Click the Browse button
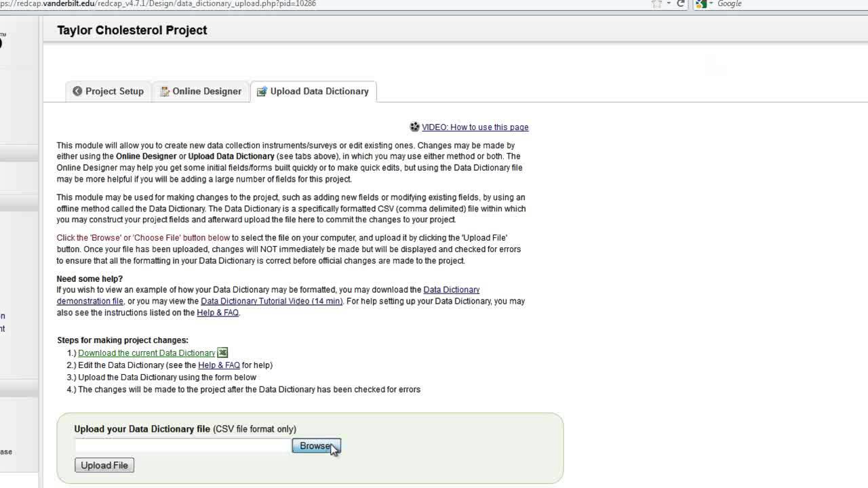This screenshot has width=868, height=488. point(316,446)
